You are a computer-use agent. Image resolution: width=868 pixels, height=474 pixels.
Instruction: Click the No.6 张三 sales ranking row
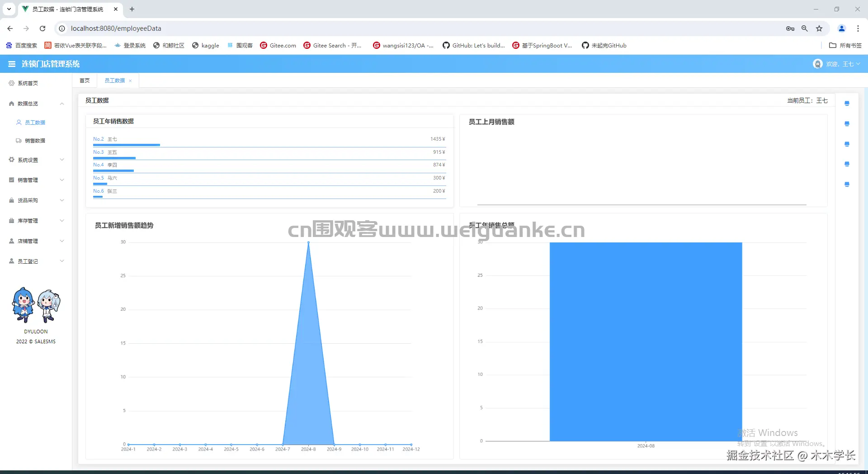269,193
